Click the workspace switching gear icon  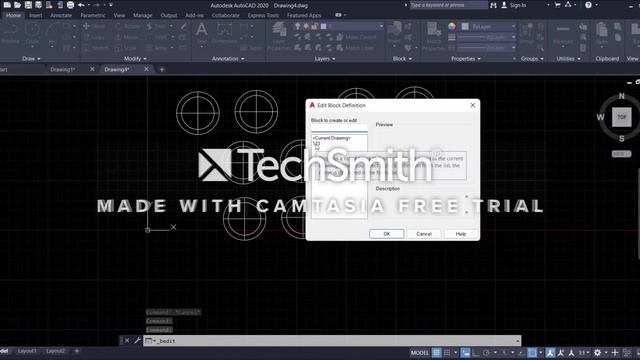tap(598, 352)
